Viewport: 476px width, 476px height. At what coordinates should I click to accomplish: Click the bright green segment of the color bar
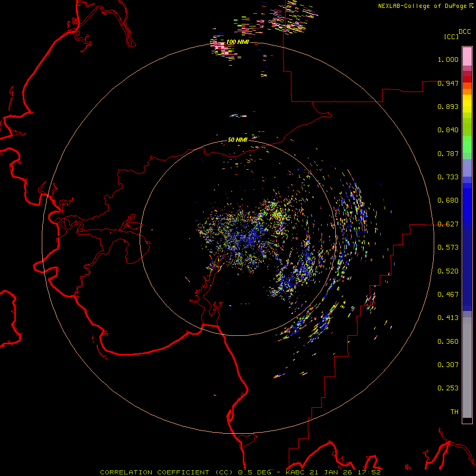[467, 144]
